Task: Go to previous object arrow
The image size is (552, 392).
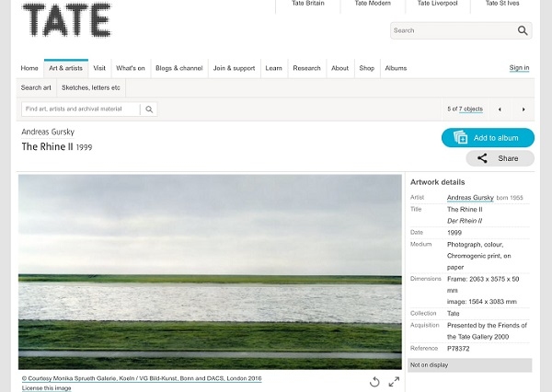Action: coord(500,110)
